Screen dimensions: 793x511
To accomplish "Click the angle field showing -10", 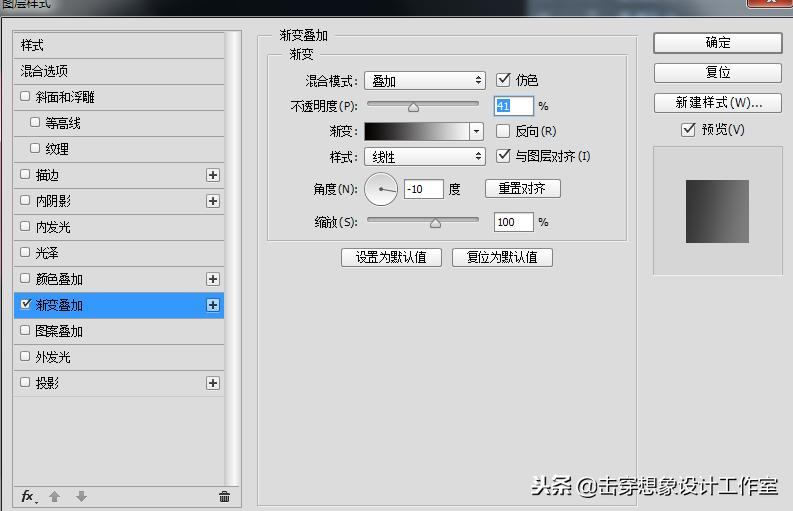I will (x=424, y=189).
